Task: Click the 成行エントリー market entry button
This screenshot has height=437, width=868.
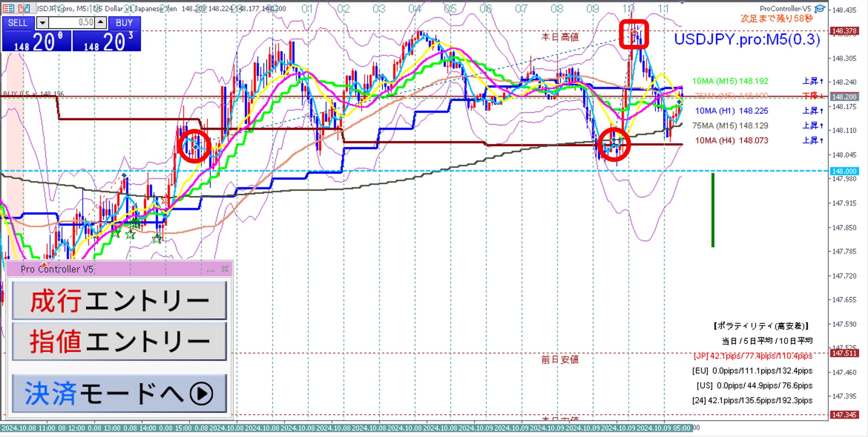Action: pos(119,301)
